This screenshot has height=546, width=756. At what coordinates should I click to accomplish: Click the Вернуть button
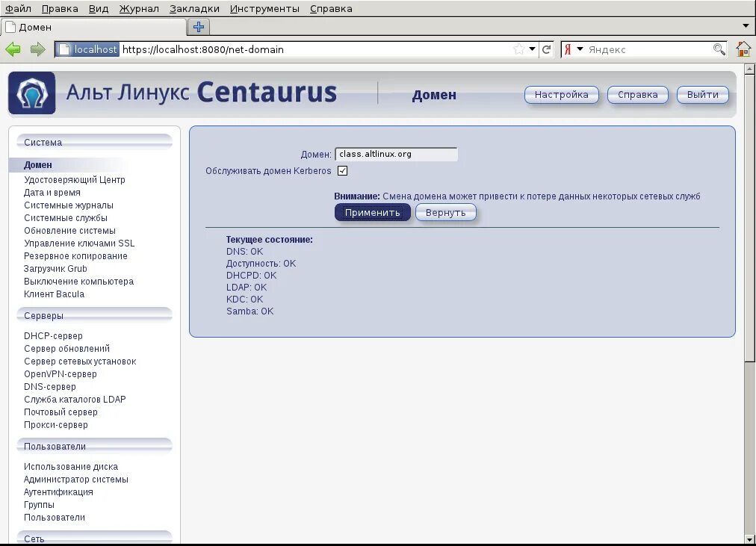click(445, 213)
